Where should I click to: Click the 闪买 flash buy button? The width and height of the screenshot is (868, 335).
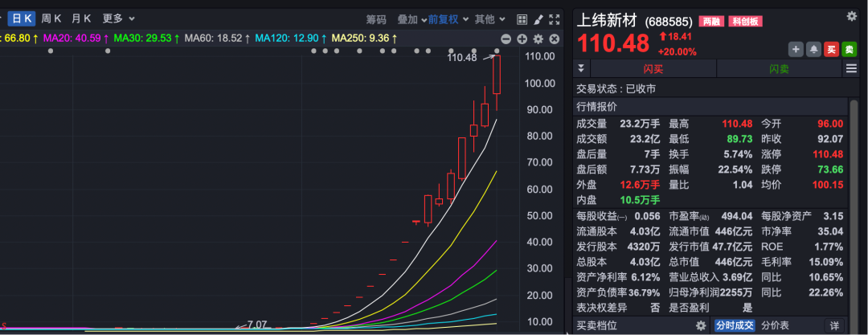[x=653, y=68]
